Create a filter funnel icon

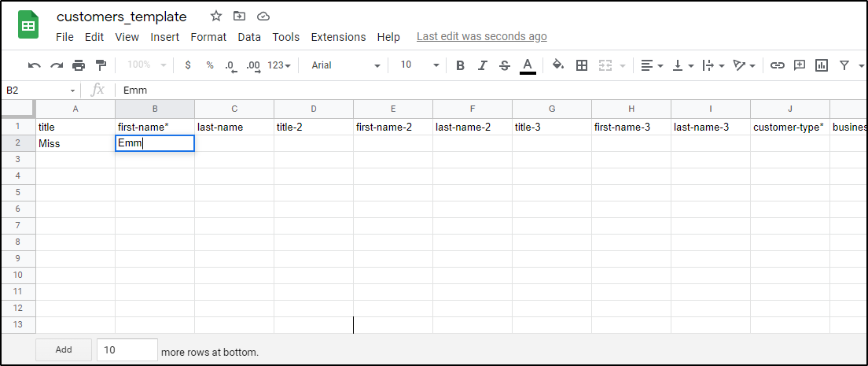[844, 65]
